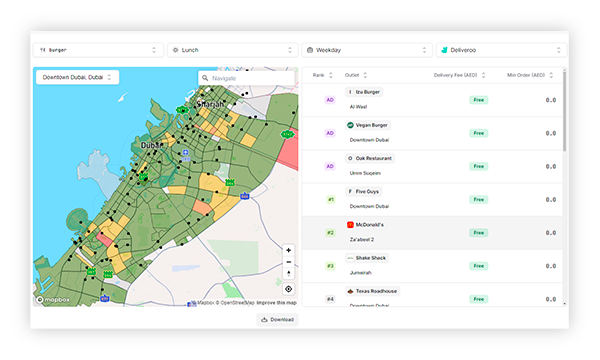
Task: Click the #1 rank badge
Action: pos(331,200)
